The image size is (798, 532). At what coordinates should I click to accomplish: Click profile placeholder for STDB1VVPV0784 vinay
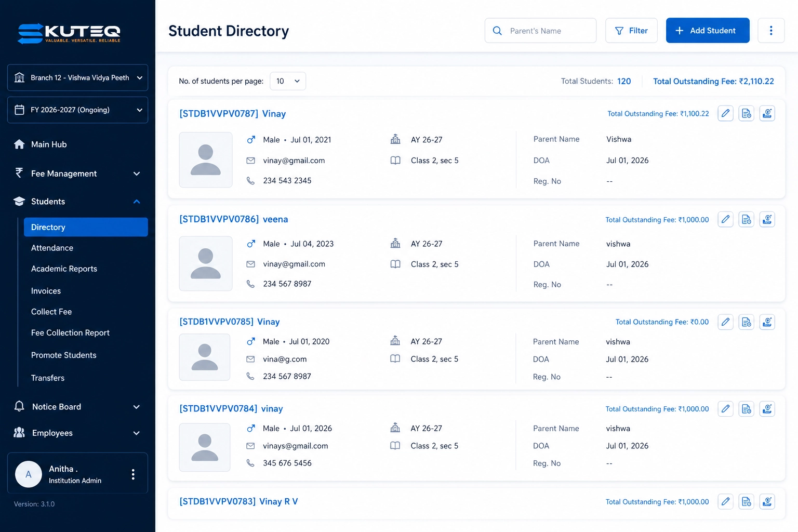point(205,447)
